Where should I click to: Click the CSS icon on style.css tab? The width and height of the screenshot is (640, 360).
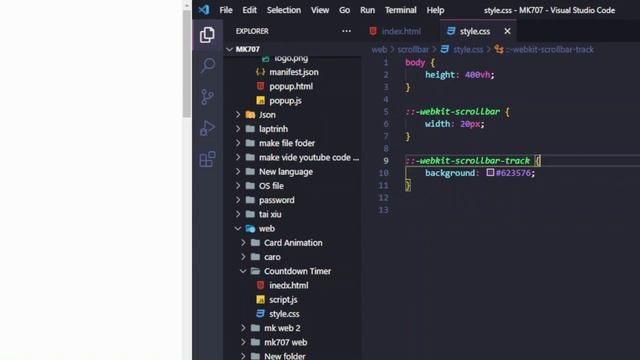point(451,31)
